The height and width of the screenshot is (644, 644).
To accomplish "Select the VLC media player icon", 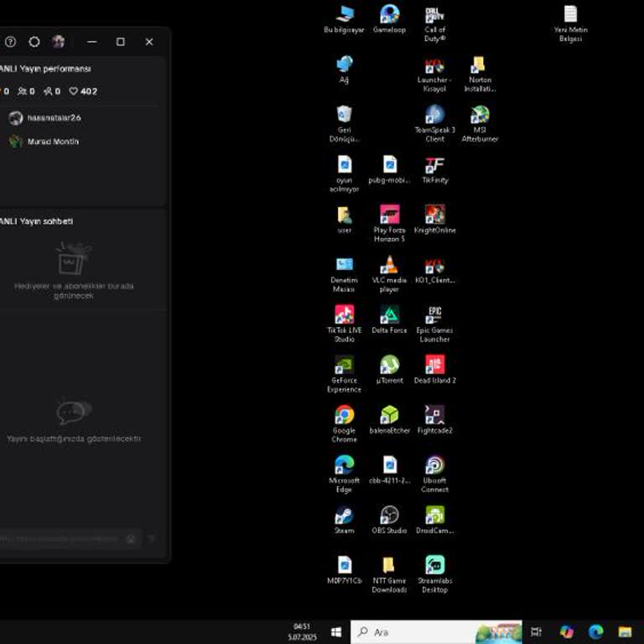I will [x=389, y=266].
